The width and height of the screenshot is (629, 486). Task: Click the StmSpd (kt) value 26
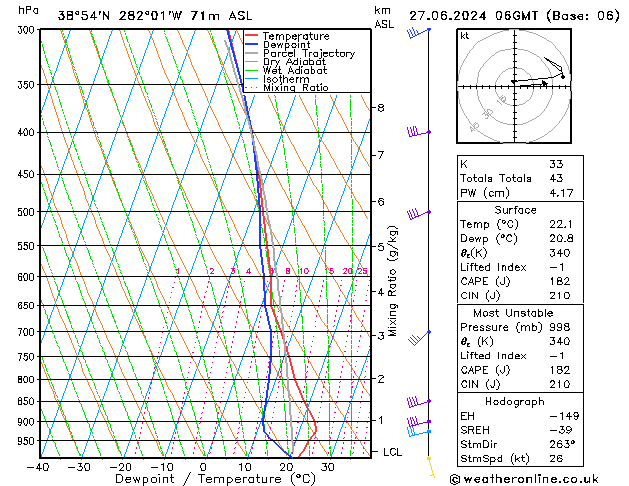click(556, 459)
